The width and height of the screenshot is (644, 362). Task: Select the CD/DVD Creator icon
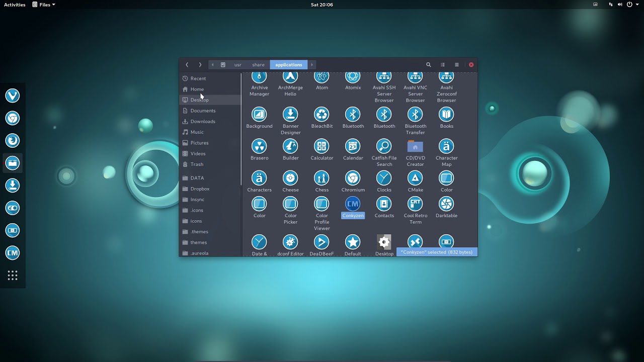coord(415,146)
